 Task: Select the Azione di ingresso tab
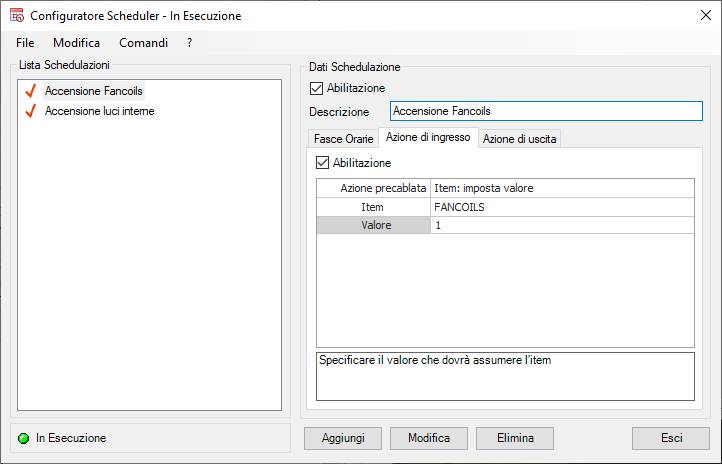(428, 138)
